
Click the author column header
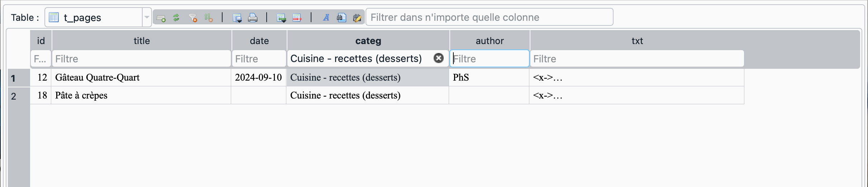(x=490, y=40)
